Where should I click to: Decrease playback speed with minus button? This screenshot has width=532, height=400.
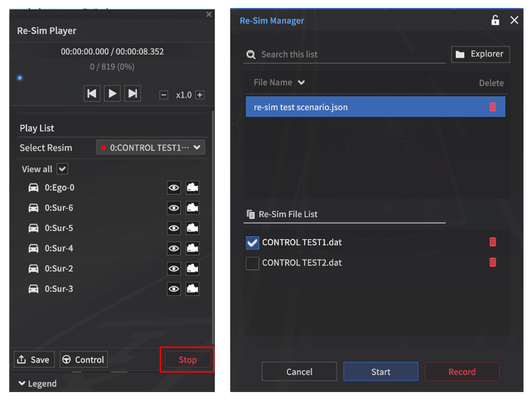coord(164,95)
